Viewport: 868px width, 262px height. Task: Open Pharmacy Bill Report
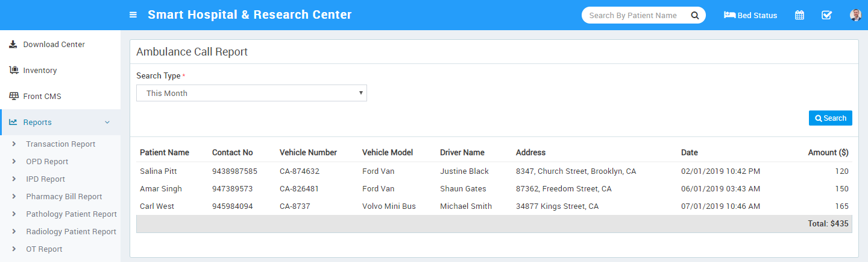pos(64,197)
